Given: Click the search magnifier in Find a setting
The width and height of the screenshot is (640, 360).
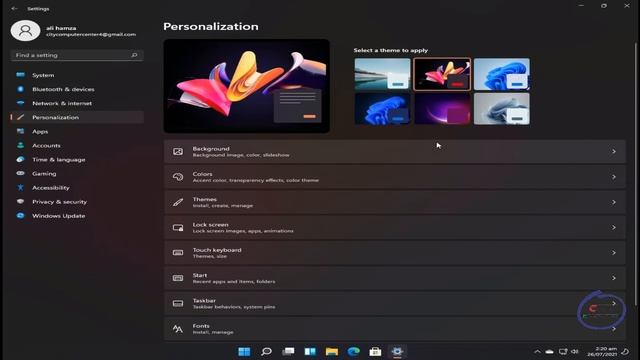Looking at the screenshot, I should click(x=134, y=55).
